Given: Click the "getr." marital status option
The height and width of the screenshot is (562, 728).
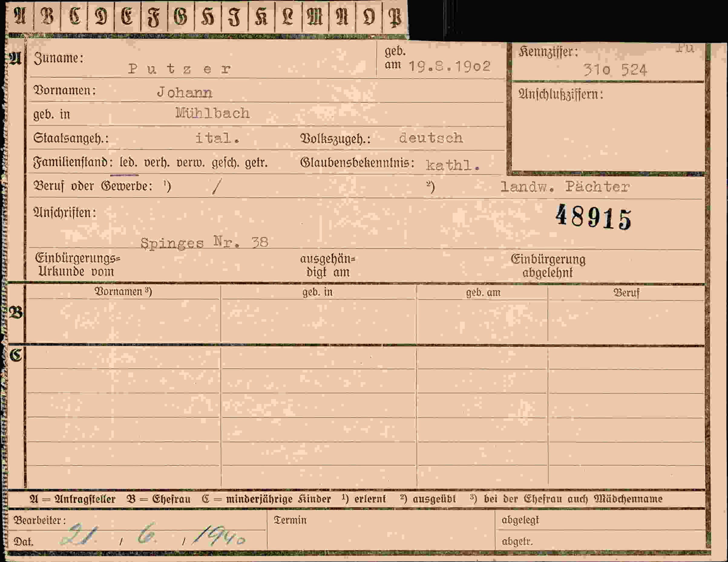Looking at the screenshot, I should click(256, 163).
